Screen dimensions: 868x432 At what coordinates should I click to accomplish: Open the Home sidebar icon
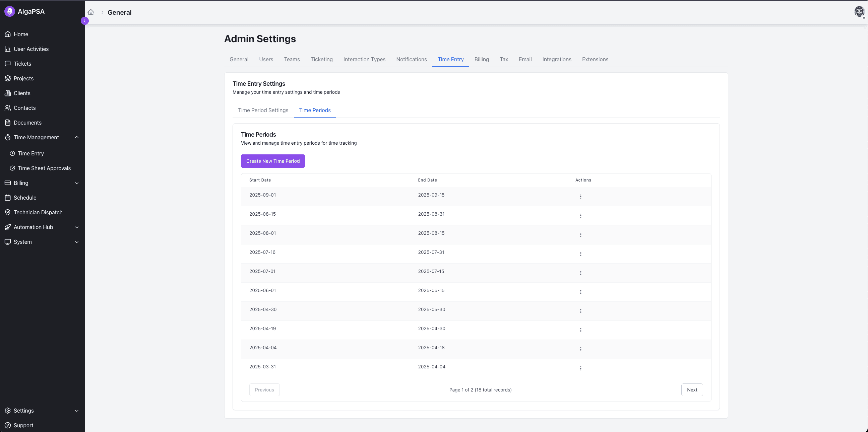pos(8,34)
